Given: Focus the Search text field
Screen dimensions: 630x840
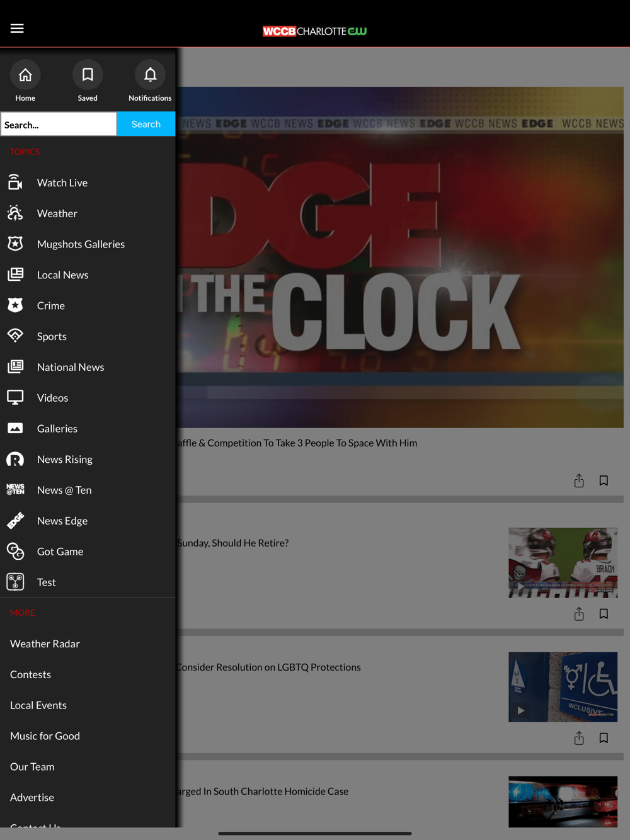Looking at the screenshot, I should pos(59,124).
